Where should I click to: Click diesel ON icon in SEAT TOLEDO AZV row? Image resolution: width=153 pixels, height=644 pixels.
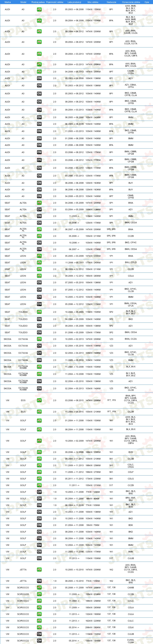coord(39,326)
